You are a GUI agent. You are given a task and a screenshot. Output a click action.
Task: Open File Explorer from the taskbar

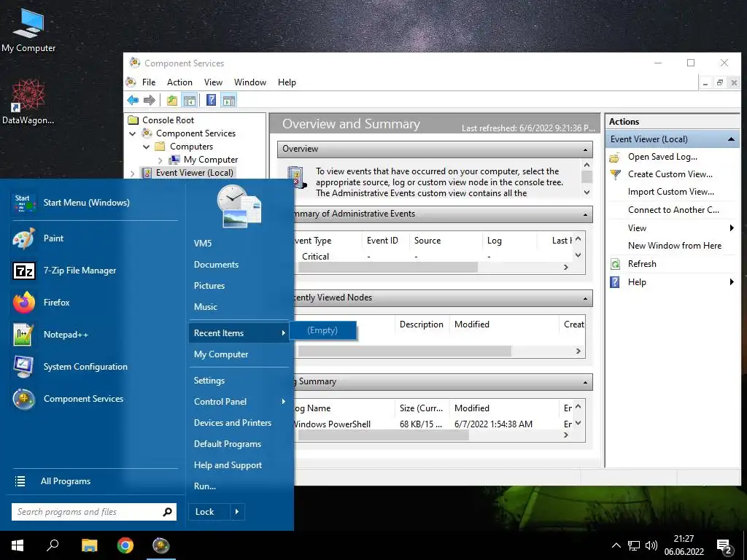pyautogui.click(x=89, y=545)
